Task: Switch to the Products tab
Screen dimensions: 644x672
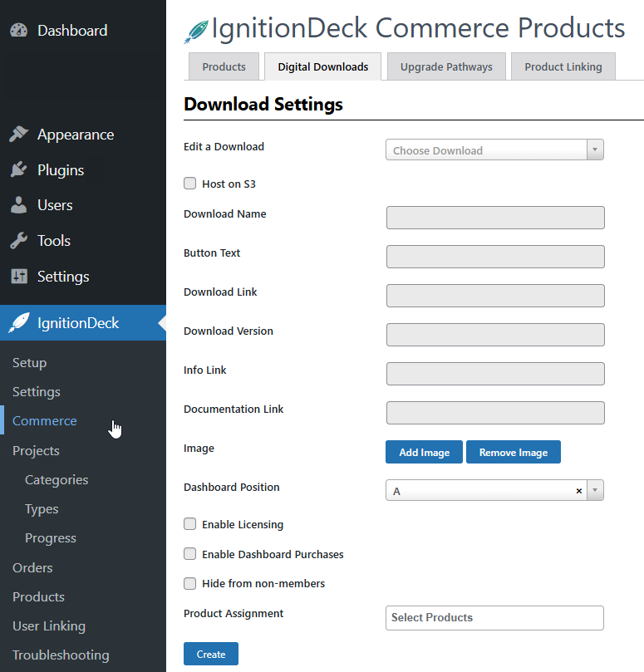Action: click(224, 66)
